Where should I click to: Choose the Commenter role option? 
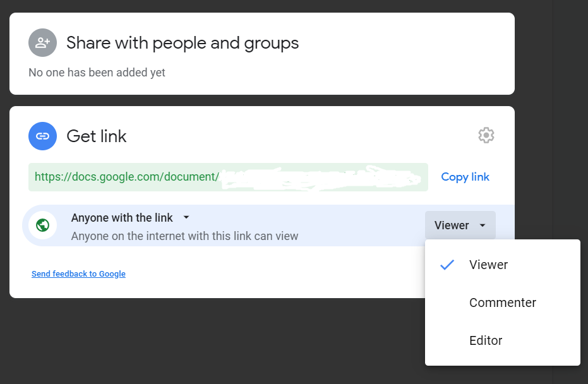[x=502, y=303]
